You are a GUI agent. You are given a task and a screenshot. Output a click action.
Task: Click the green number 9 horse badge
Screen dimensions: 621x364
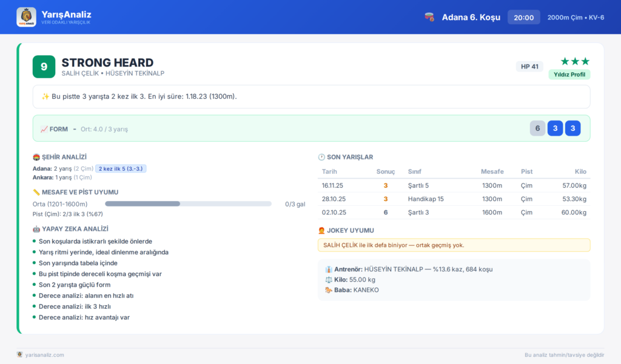44,67
